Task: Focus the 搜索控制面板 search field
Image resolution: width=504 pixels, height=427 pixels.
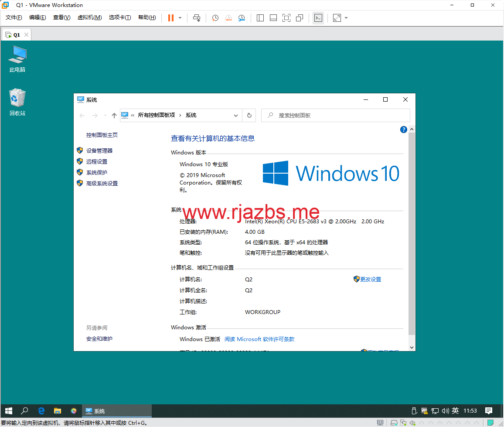Action: pyautogui.click(x=336, y=116)
